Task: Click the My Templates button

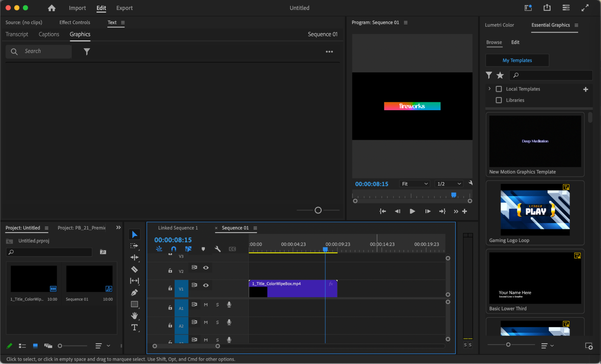Action: click(517, 60)
